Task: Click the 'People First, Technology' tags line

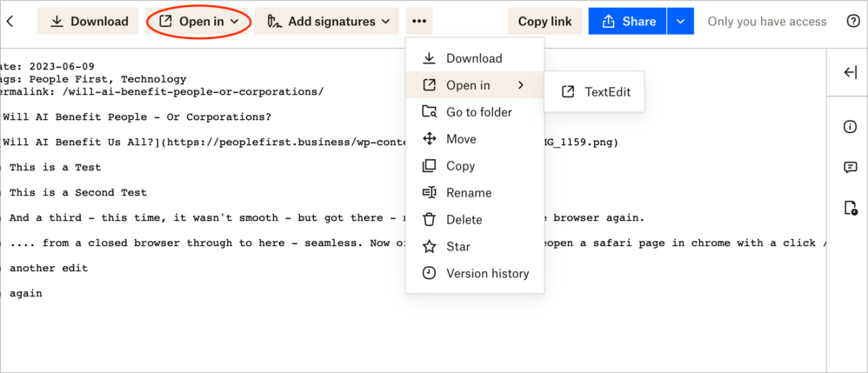Action: [93, 79]
